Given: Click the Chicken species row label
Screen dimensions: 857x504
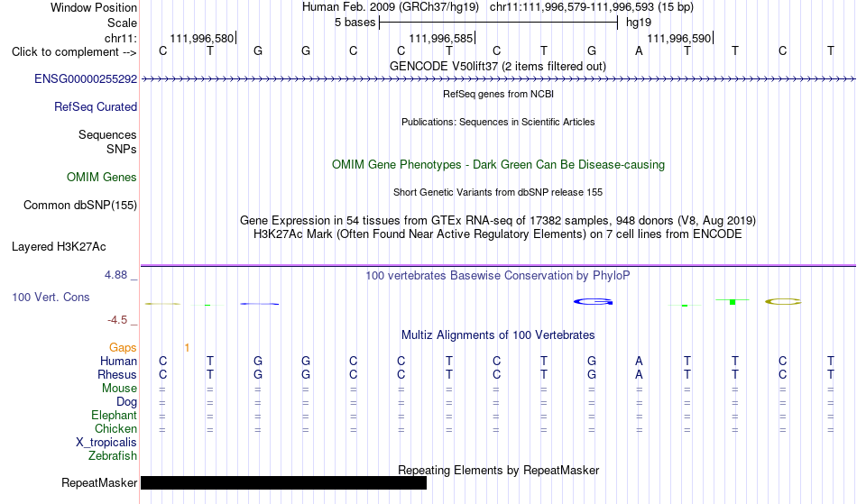Looking at the screenshot, I should coord(115,429).
